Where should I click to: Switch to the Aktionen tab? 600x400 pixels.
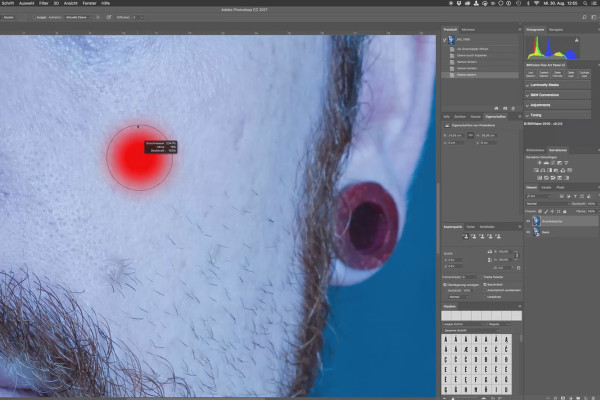468,29
